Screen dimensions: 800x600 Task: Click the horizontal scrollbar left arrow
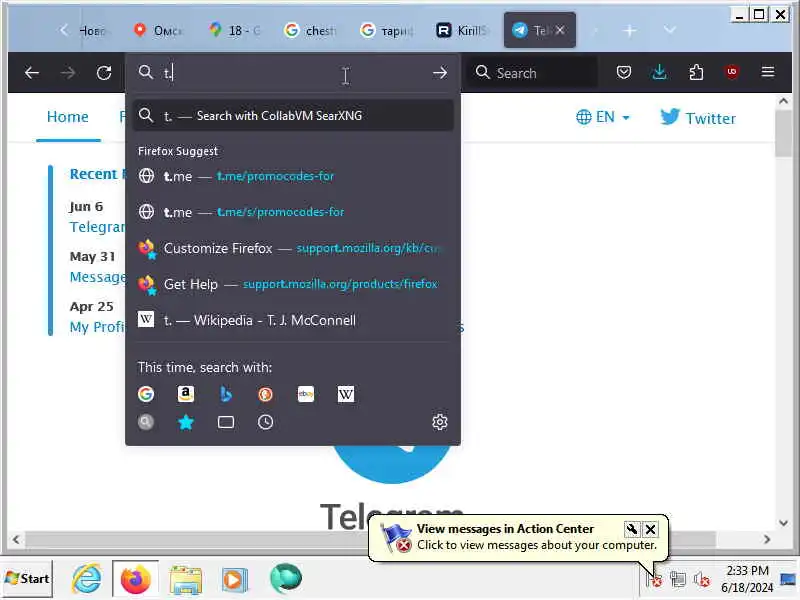click(x=16, y=539)
